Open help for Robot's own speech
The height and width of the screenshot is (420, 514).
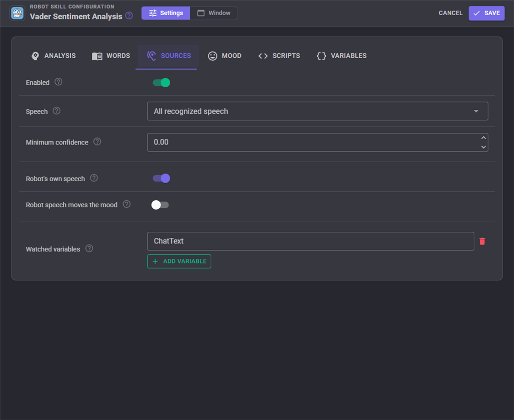(x=94, y=178)
